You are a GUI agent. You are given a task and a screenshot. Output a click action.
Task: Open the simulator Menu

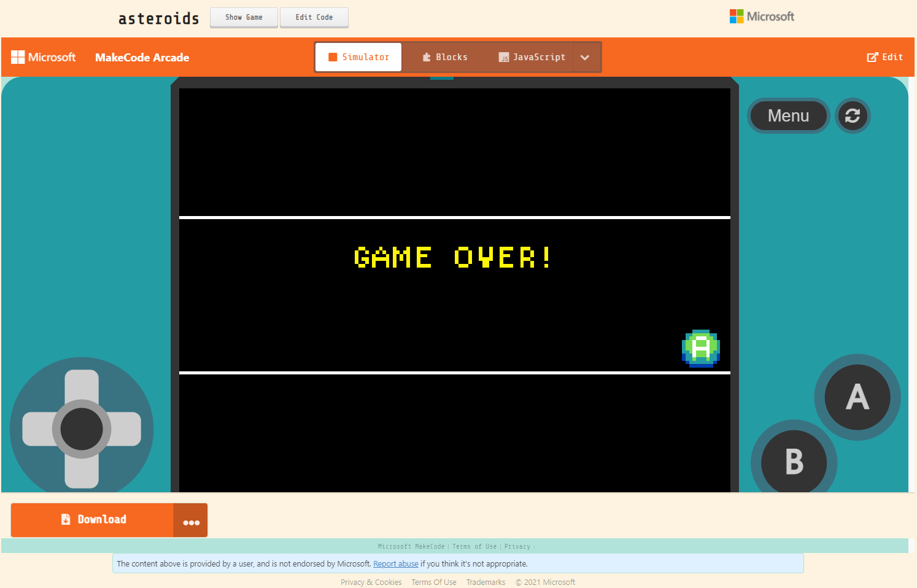788,115
